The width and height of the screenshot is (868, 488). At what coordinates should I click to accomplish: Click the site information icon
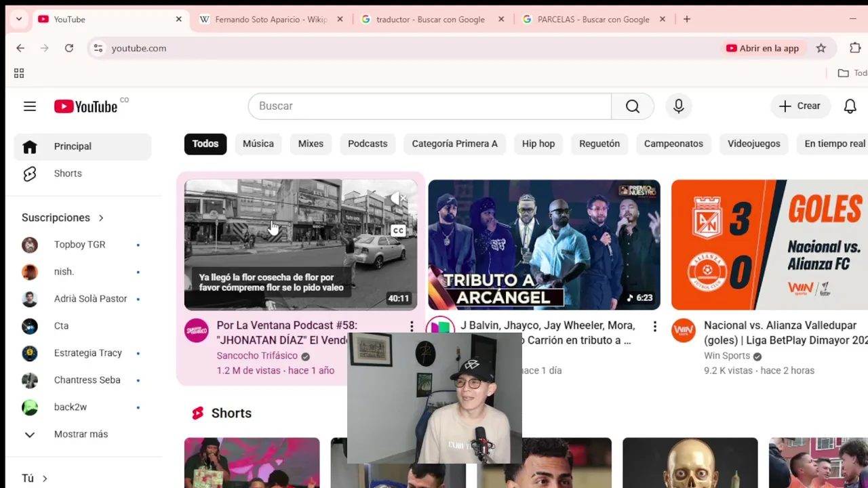tap(98, 48)
